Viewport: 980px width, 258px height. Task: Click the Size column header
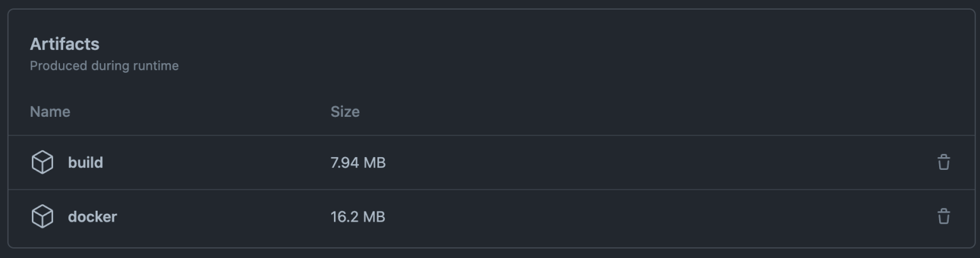coord(345,112)
